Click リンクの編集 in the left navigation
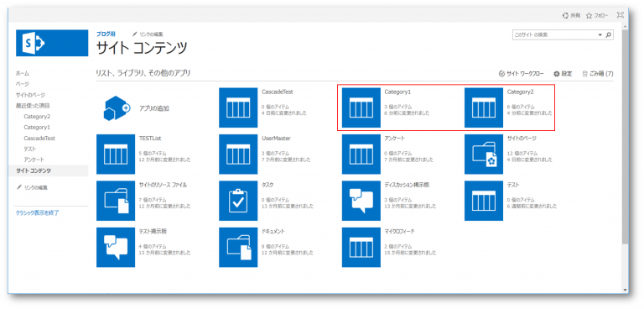Screen dimensions: 644x309 [x=32, y=187]
